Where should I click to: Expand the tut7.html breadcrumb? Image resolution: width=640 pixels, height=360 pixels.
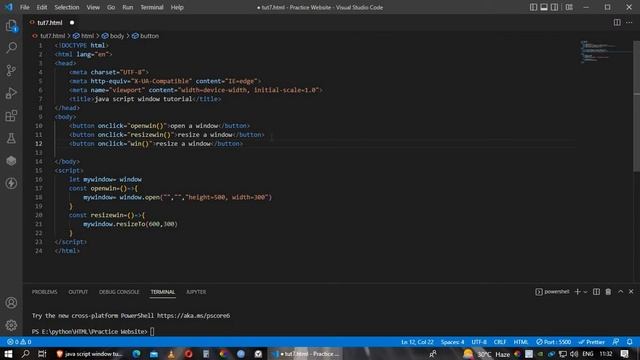pyautogui.click(x=49, y=36)
